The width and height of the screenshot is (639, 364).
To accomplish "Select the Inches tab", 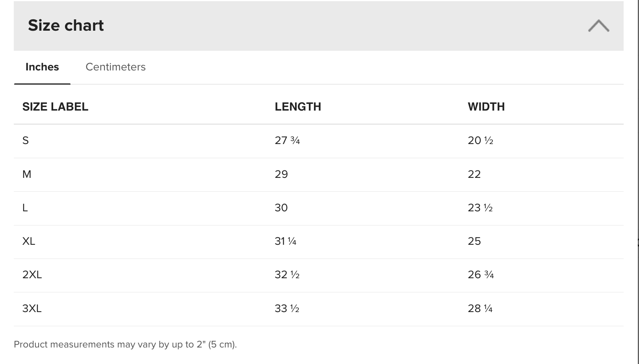I will click(x=42, y=67).
